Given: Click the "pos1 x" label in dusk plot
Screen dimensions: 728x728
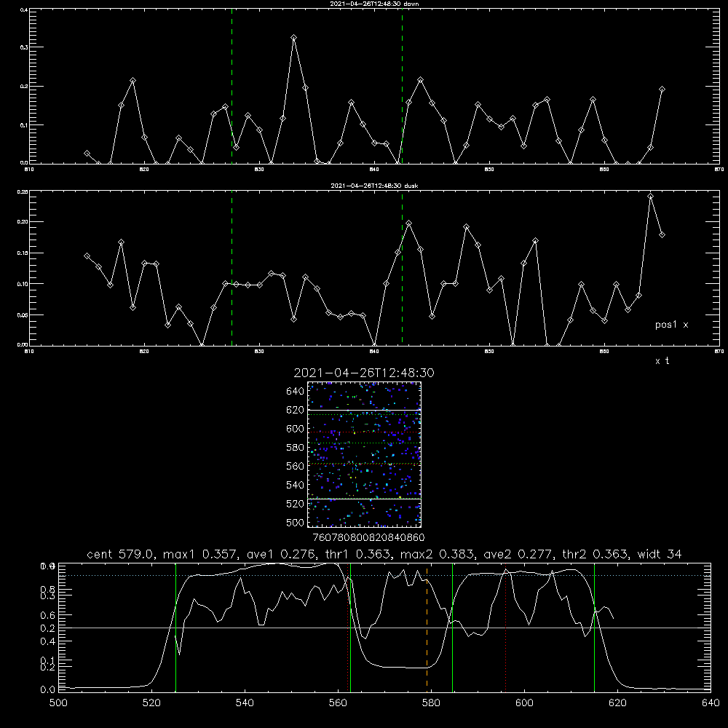Looking at the screenshot, I should pyautogui.click(x=671, y=325).
